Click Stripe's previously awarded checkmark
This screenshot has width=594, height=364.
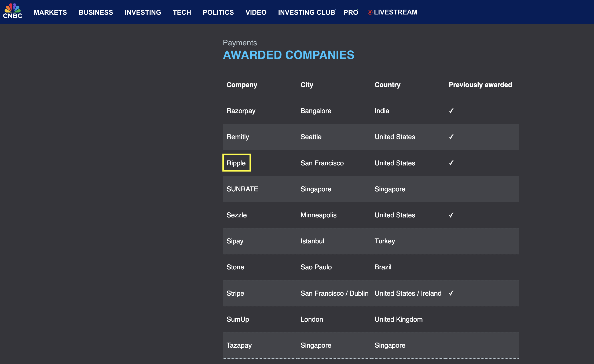451,293
